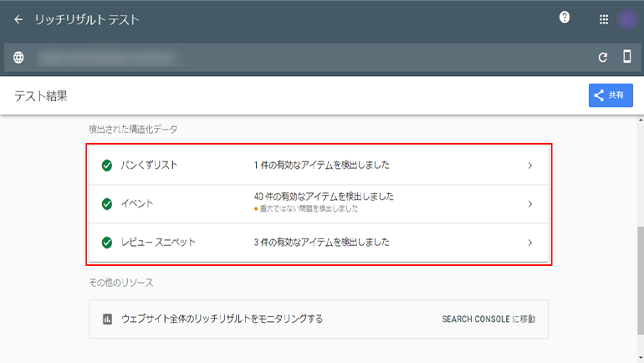Click the blurred URL input field
This screenshot has height=363, width=644.
click(109, 58)
